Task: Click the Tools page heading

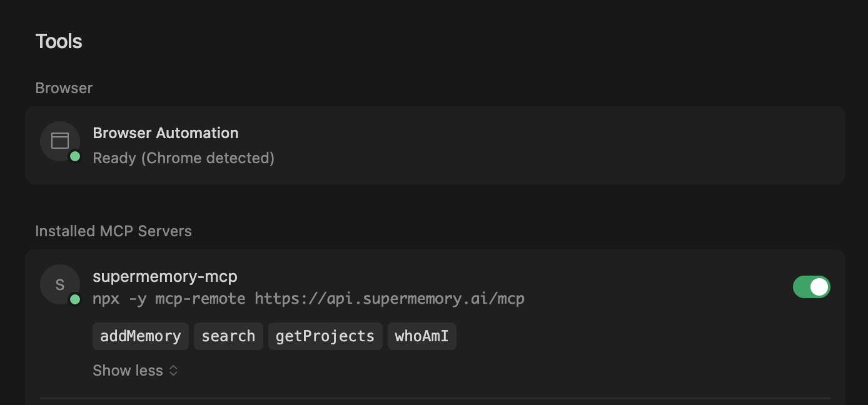Action: 59,41
